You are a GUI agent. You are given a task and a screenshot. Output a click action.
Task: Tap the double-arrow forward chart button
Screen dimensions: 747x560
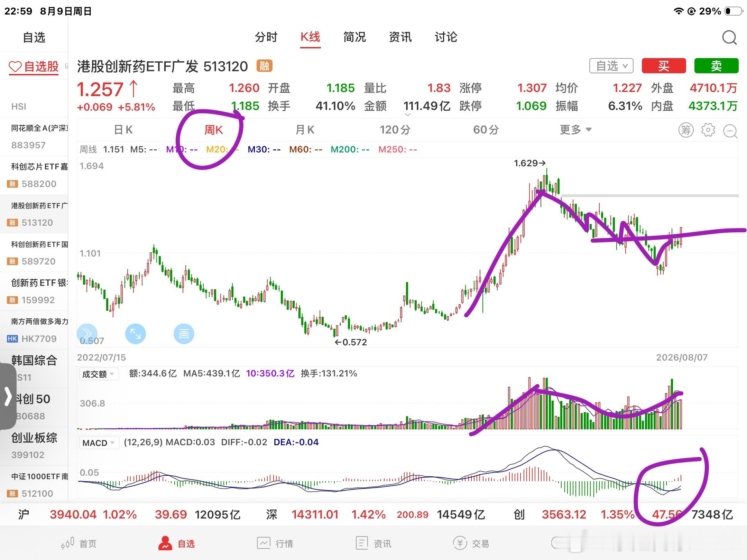[87, 334]
